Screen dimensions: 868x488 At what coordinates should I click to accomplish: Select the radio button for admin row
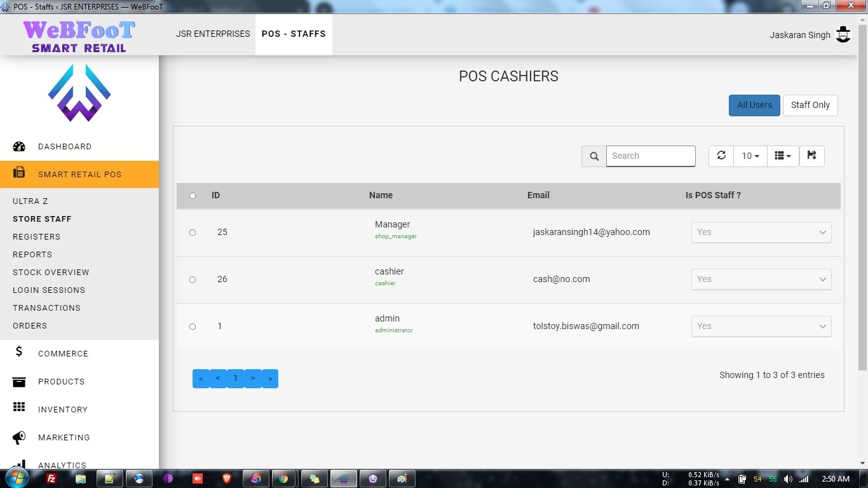(x=193, y=327)
